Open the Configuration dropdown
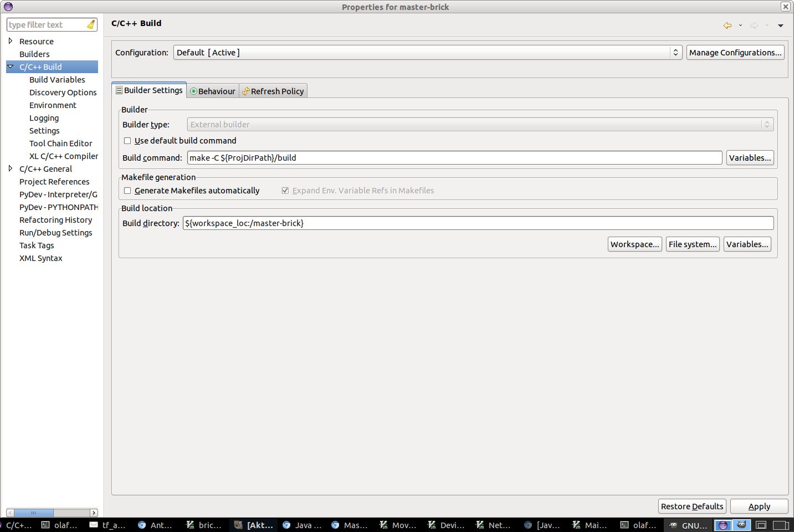The width and height of the screenshot is (794, 532). pyautogui.click(x=428, y=53)
